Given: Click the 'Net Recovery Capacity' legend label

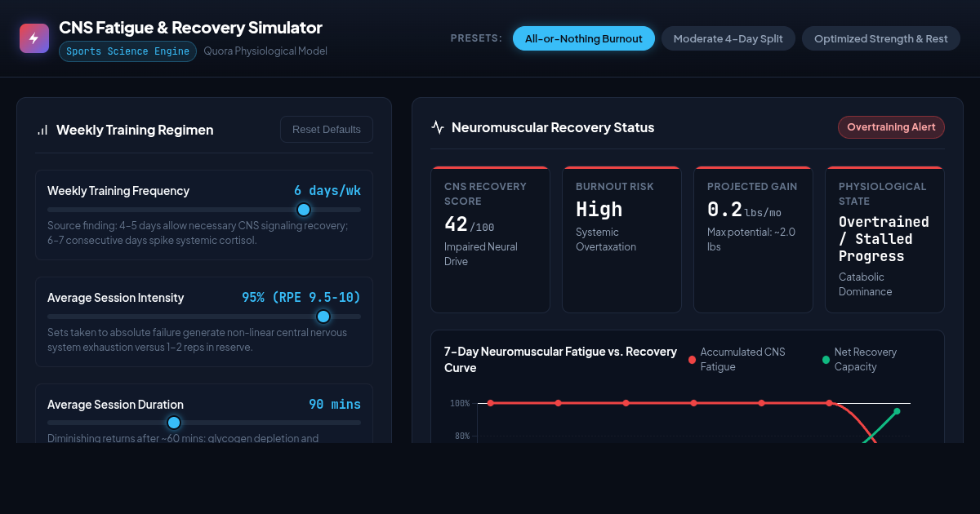Looking at the screenshot, I should (866, 360).
